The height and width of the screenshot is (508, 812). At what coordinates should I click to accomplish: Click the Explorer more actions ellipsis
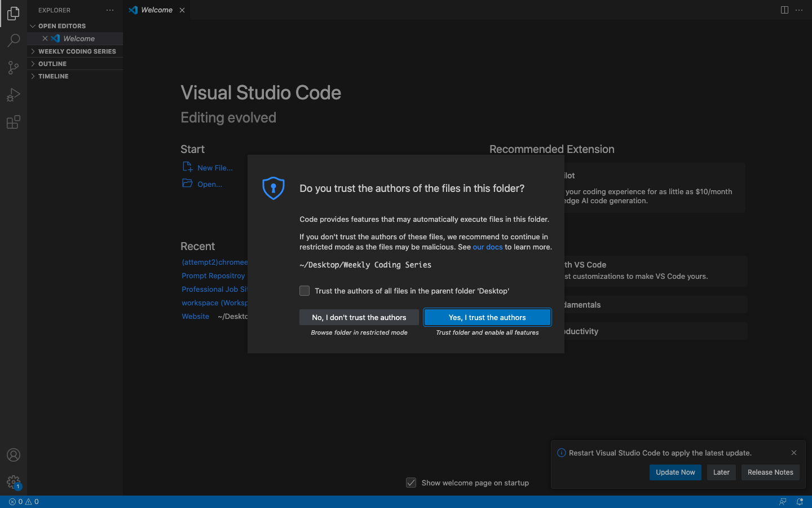(110, 10)
